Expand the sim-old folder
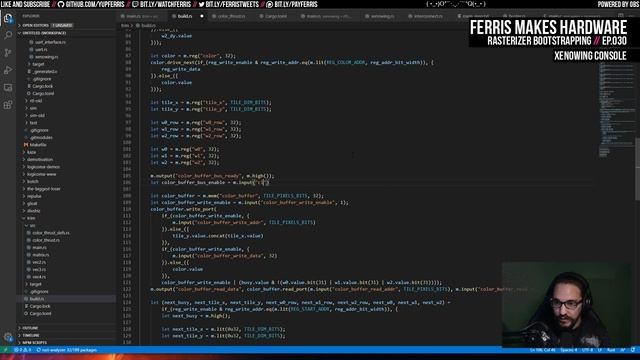 click(37, 116)
